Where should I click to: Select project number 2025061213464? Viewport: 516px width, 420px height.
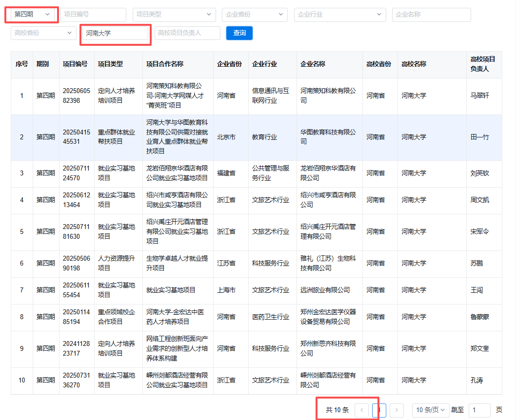click(77, 200)
